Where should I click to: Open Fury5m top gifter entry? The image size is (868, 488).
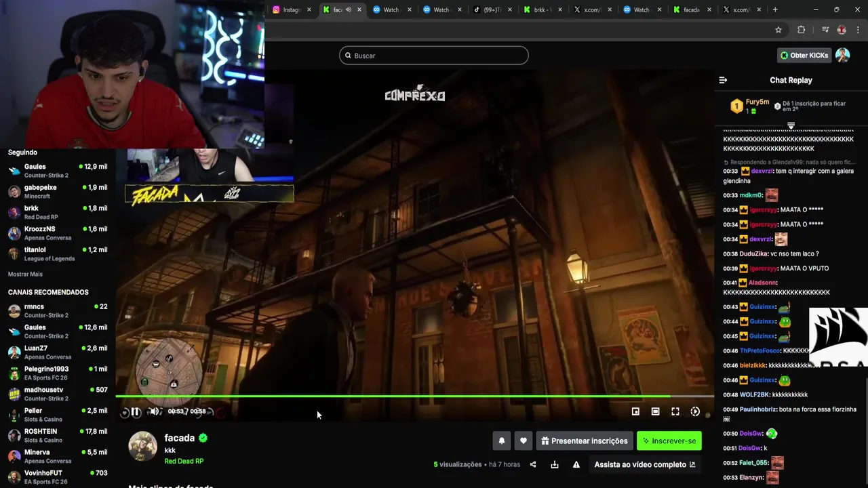749,106
